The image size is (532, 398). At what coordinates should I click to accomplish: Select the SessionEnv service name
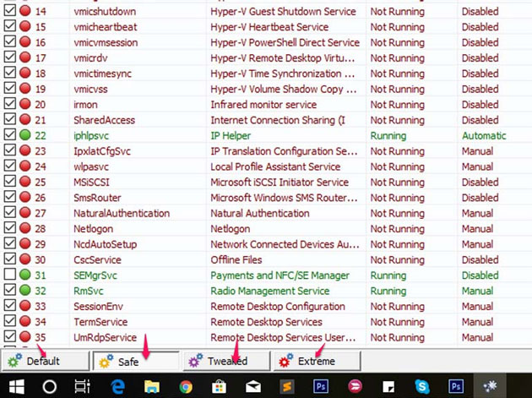(x=99, y=306)
